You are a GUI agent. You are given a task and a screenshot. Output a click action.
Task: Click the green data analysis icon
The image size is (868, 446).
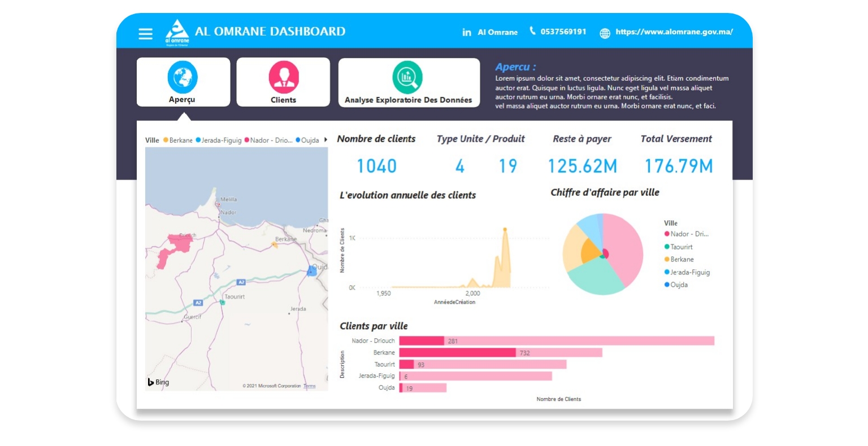click(x=407, y=77)
